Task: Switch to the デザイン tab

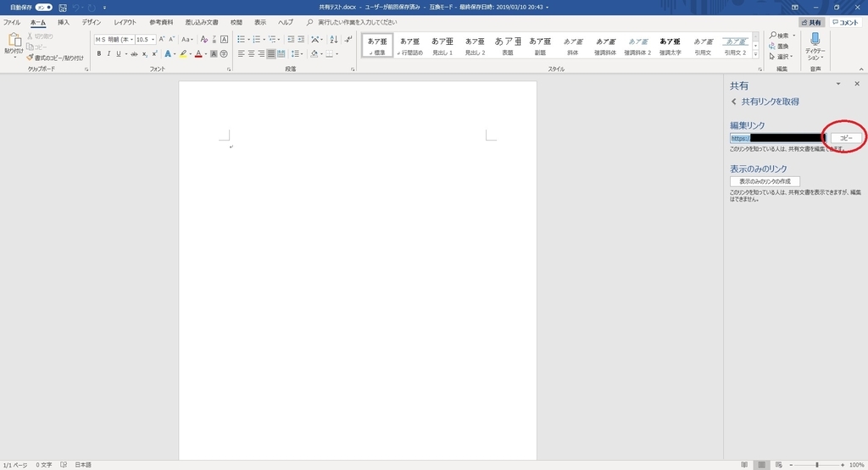Action: (92, 22)
